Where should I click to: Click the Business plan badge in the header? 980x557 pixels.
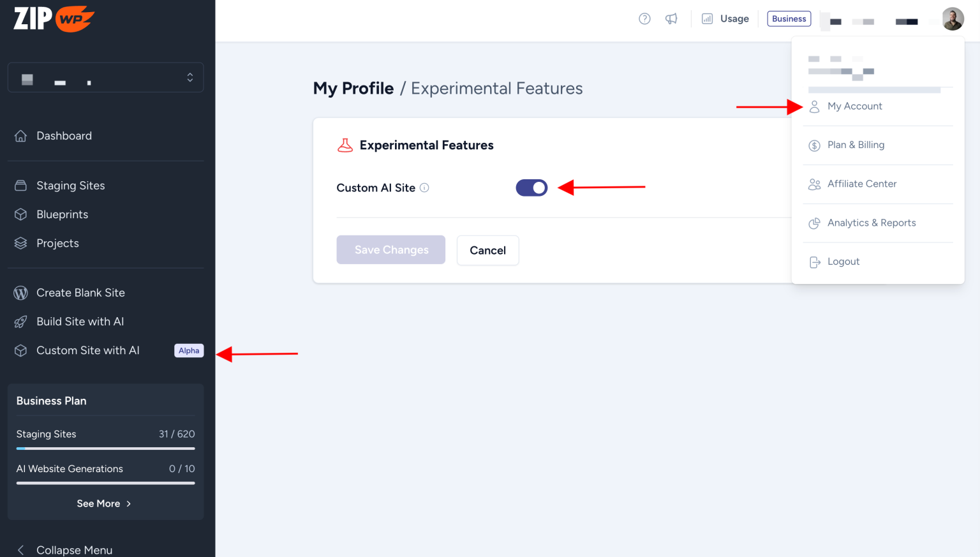click(789, 19)
